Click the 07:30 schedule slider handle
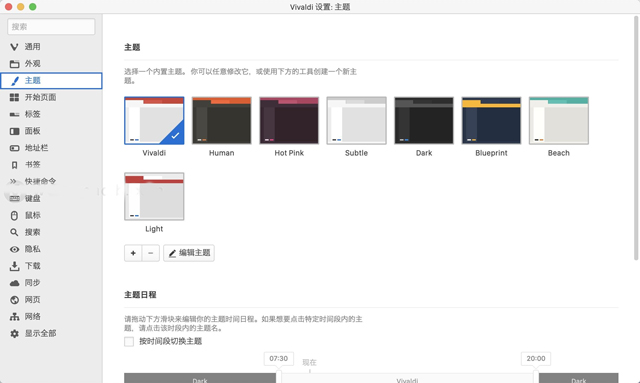The width and height of the screenshot is (640, 383). coord(279,377)
